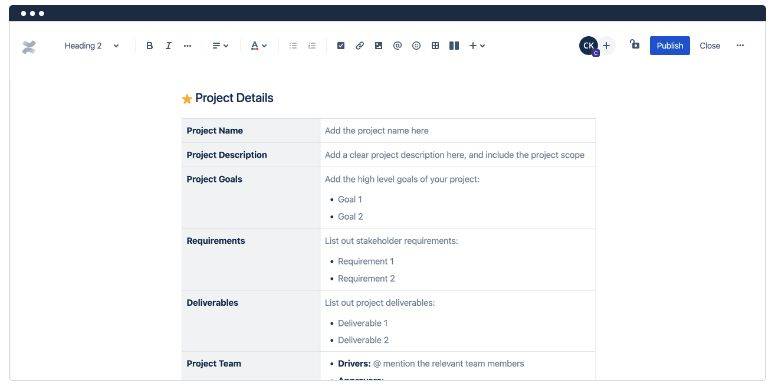Open the Heading 2 text style dropdown
The height and width of the screenshot is (387, 775).
pos(92,45)
